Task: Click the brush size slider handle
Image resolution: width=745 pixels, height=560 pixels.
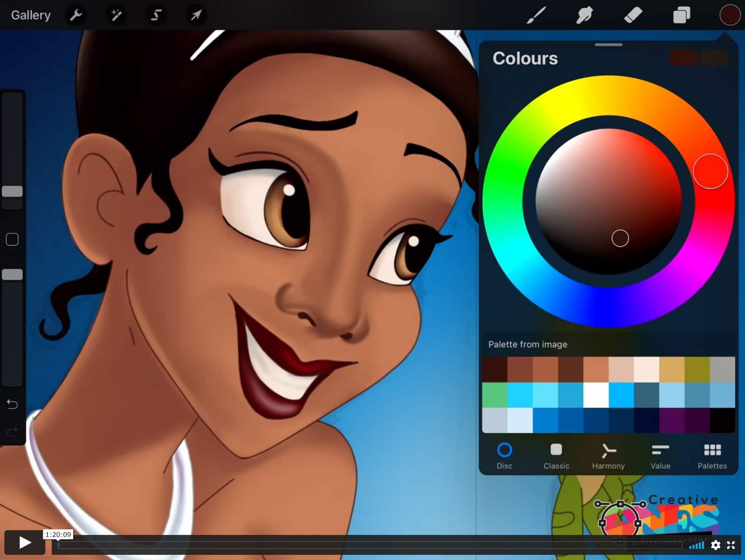Action: coord(12,191)
